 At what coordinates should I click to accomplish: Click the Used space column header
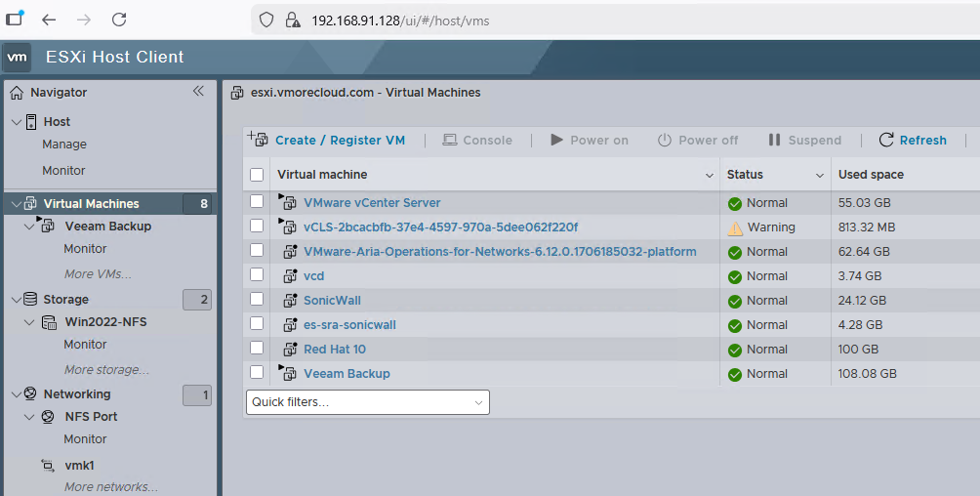pos(871,175)
